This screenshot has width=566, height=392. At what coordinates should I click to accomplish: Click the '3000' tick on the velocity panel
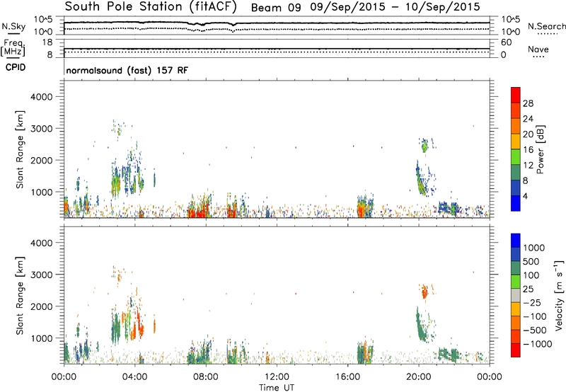point(41,275)
